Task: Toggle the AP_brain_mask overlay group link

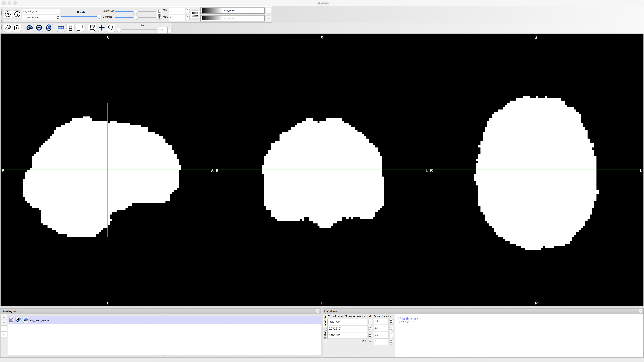Action: pos(18,320)
